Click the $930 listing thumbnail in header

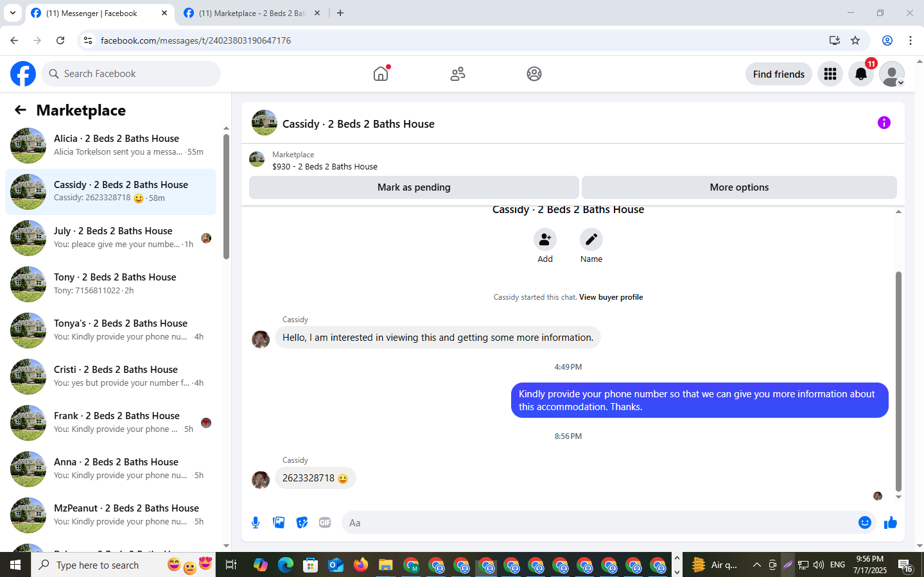coord(257,159)
